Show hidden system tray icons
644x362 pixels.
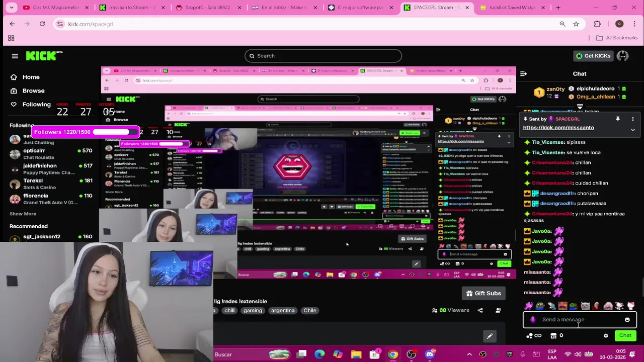tap(469, 354)
